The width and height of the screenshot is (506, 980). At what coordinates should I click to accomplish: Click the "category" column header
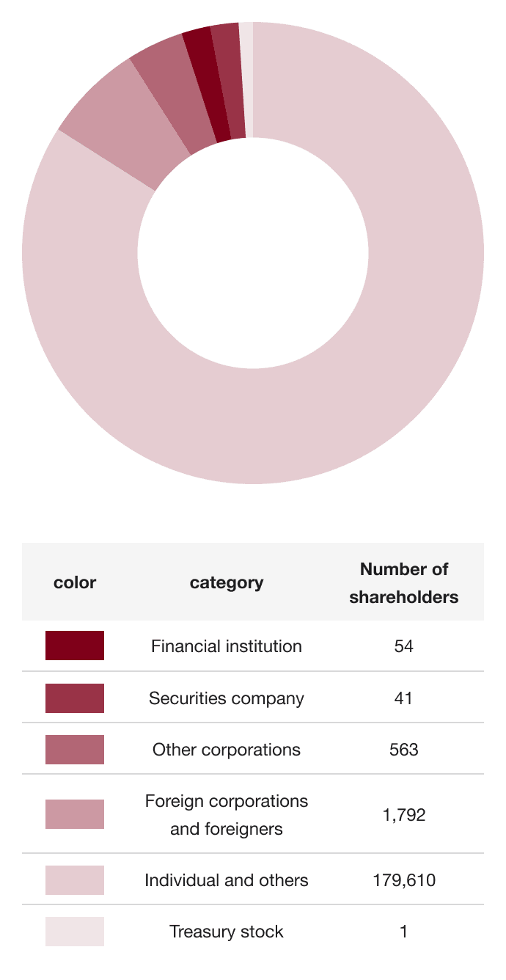tap(227, 583)
